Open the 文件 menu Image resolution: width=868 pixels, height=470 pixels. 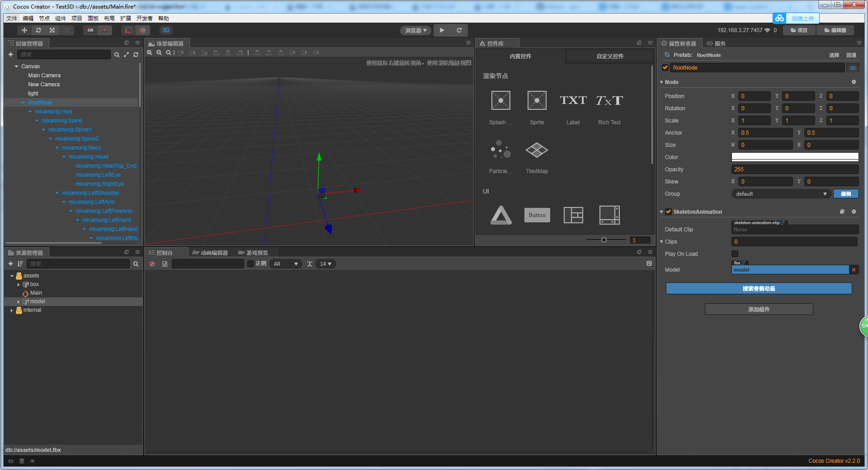click(12, 19)
